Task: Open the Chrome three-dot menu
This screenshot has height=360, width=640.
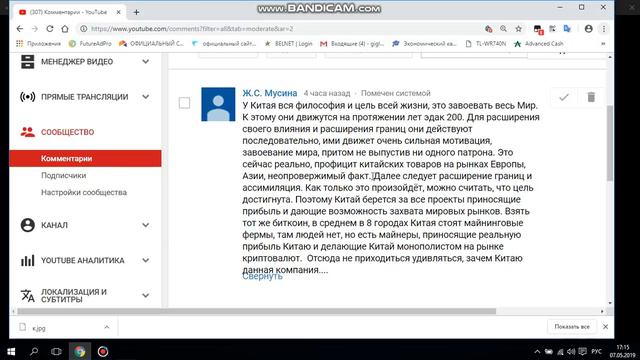Action: tap(604, 29)
